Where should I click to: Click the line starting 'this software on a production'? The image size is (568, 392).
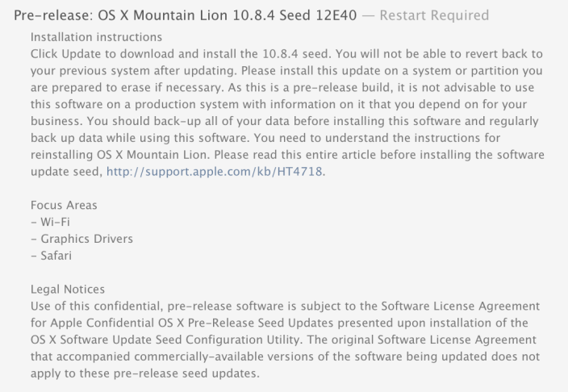278,104
